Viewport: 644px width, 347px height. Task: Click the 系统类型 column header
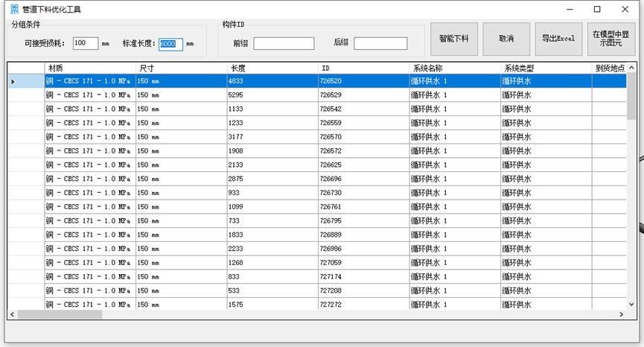click(545, 69)
